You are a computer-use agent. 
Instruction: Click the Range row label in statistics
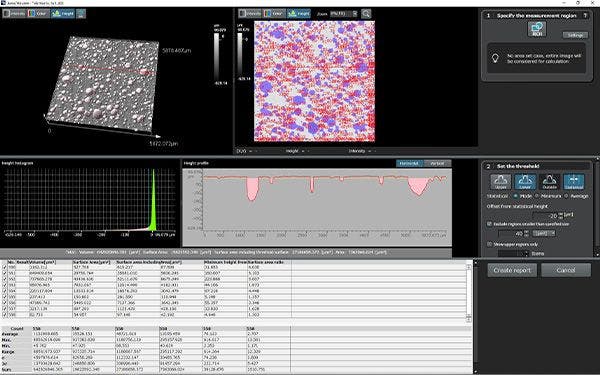tap(8, 351)
